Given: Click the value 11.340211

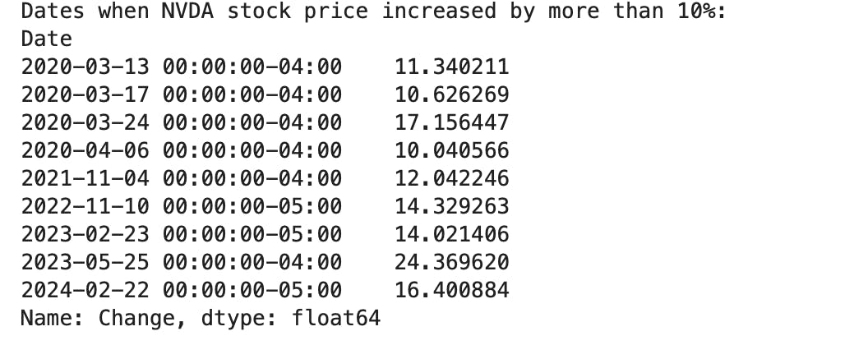Looking at the screenshot, I should pos(451,67).
